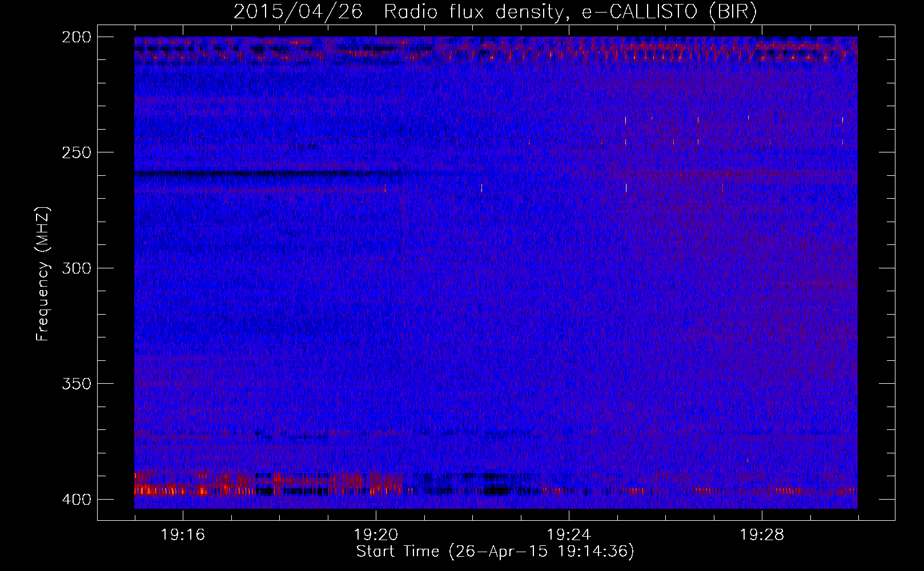924x571 pixels.
Task: Click the 'Start Time (26-Apr-15 19:14:36)' axis label
Action: (495, 552)
